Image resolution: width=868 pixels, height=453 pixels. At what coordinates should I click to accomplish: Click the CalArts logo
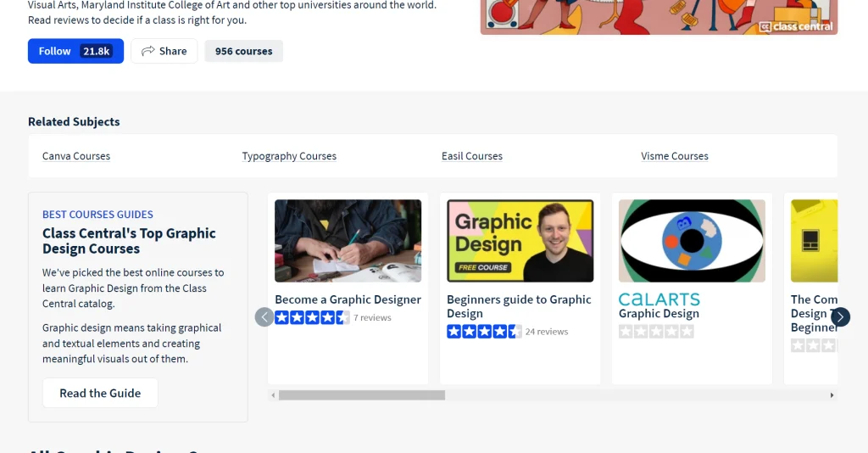(659, 299)
